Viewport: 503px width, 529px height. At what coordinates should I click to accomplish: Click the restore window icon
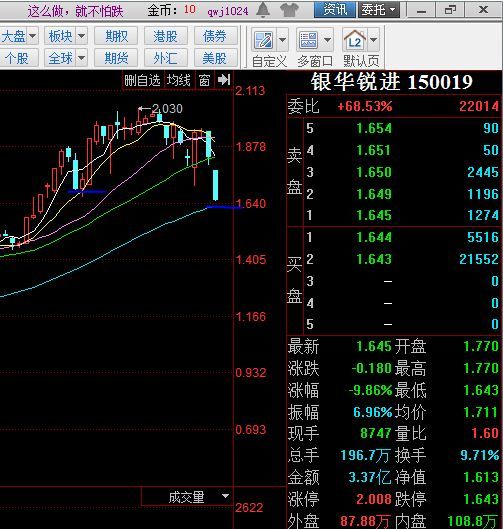tap(450, 10)
